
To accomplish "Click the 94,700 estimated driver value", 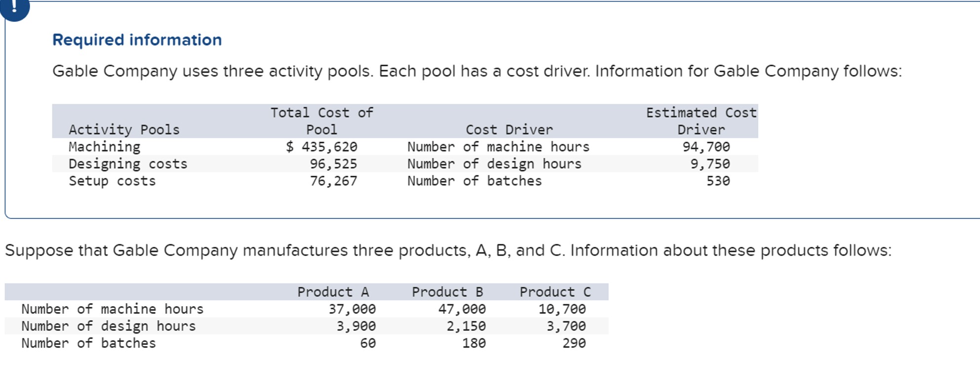I will 706,147.
